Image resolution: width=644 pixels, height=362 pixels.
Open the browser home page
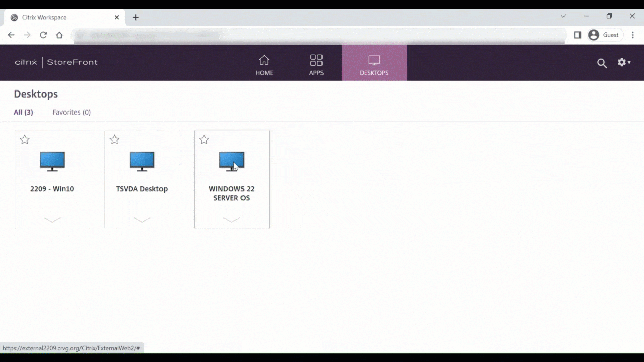(x=59, y=35)
